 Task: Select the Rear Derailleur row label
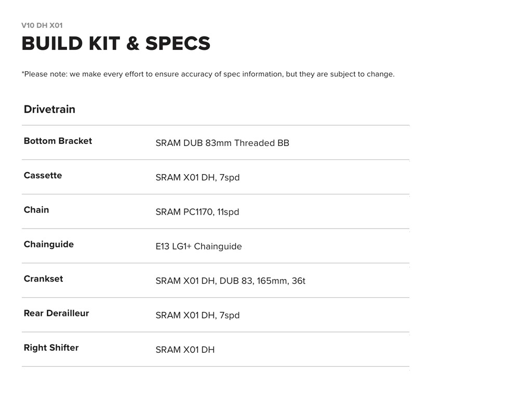pos(56,313)
